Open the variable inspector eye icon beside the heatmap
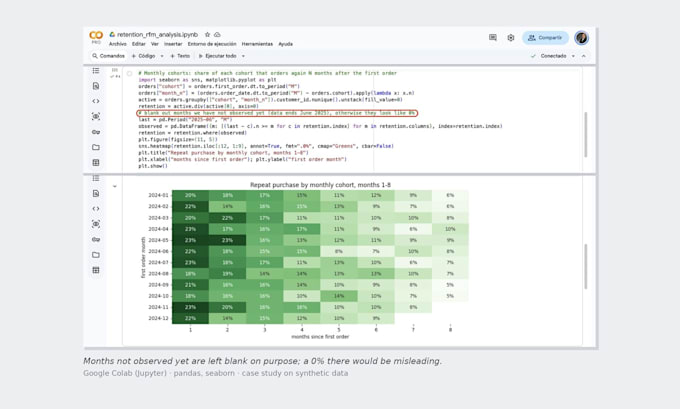 point(96,224)
